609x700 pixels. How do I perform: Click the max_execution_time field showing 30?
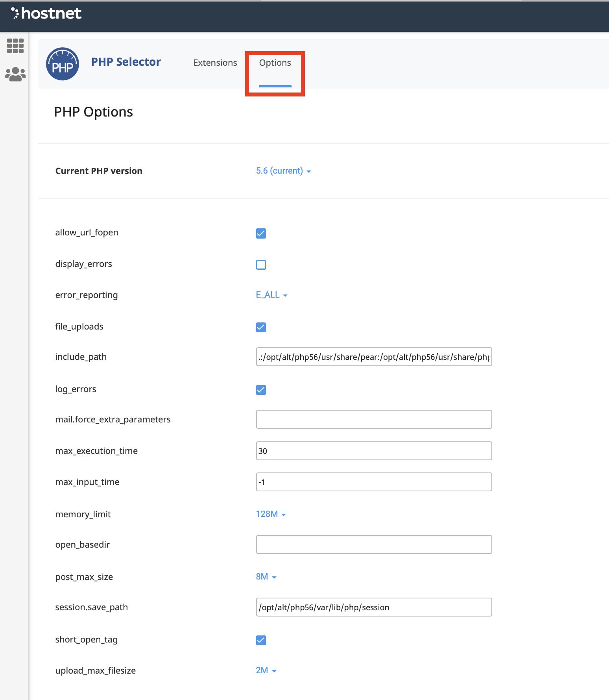[374, 451]
